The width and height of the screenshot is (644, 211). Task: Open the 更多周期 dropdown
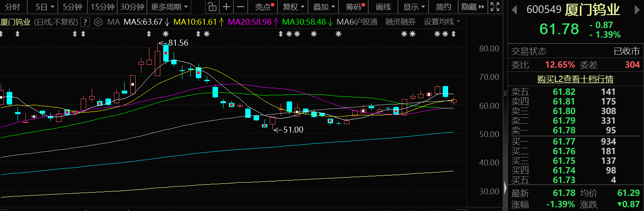pyautogui.click(x=169, y=7)
